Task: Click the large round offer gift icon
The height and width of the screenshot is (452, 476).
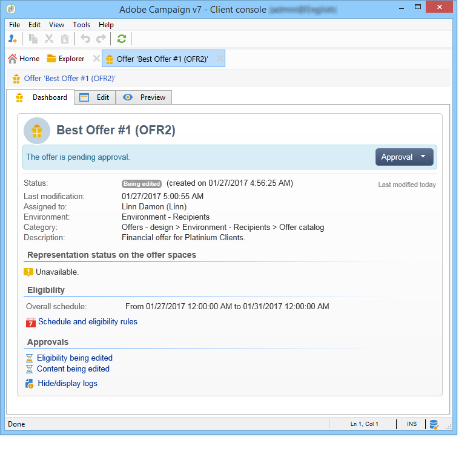Action: 37,131
